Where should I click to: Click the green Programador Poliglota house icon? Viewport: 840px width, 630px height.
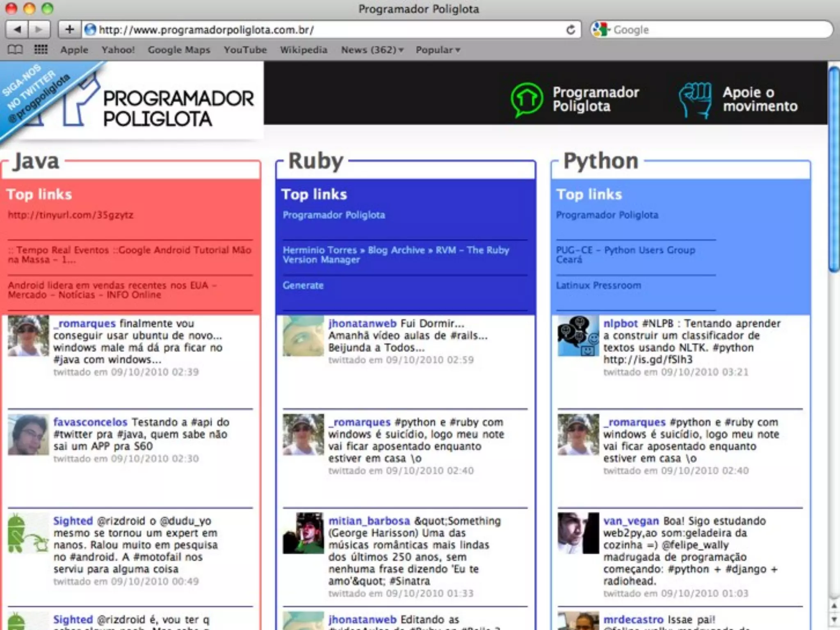[x=527, y=99]
